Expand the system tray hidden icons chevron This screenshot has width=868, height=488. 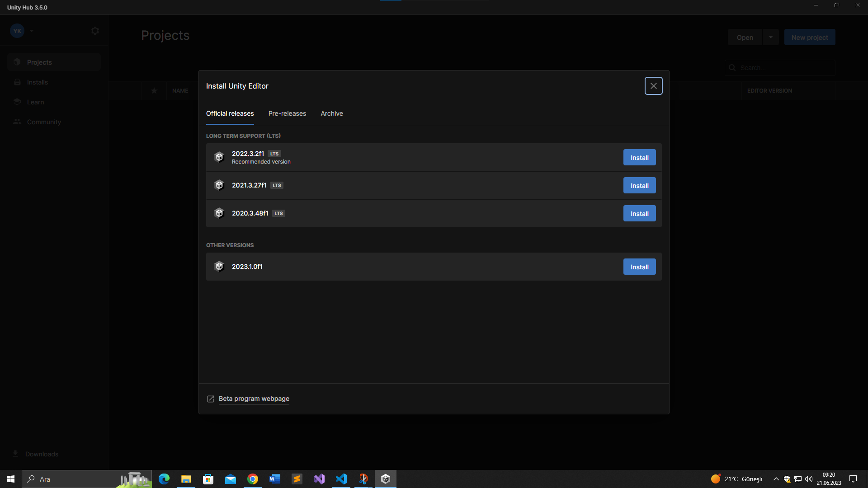pos(776,479)
